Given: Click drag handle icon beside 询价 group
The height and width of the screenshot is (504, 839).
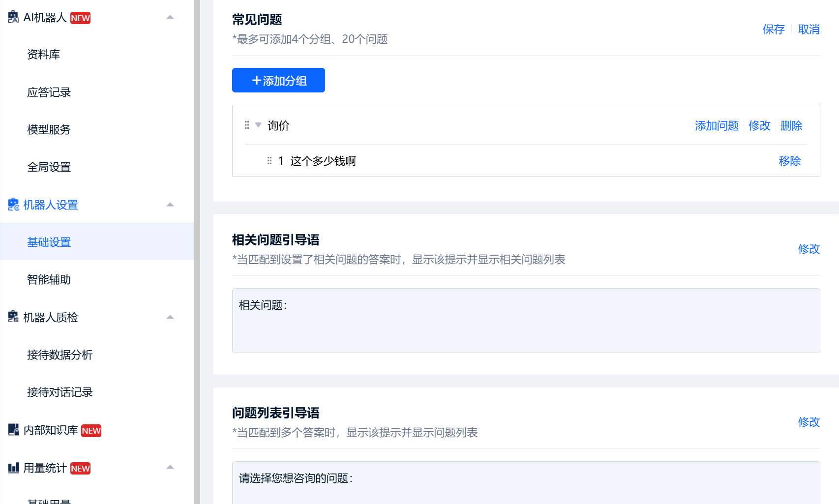Looking at the screenshot, I should [247, 125].
